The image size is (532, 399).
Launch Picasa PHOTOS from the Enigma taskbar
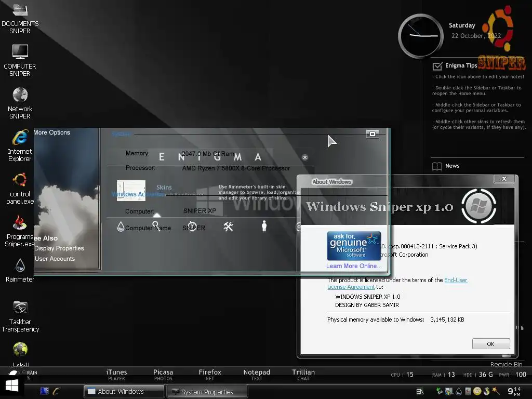pyautogui.click(x=163, y=375)
